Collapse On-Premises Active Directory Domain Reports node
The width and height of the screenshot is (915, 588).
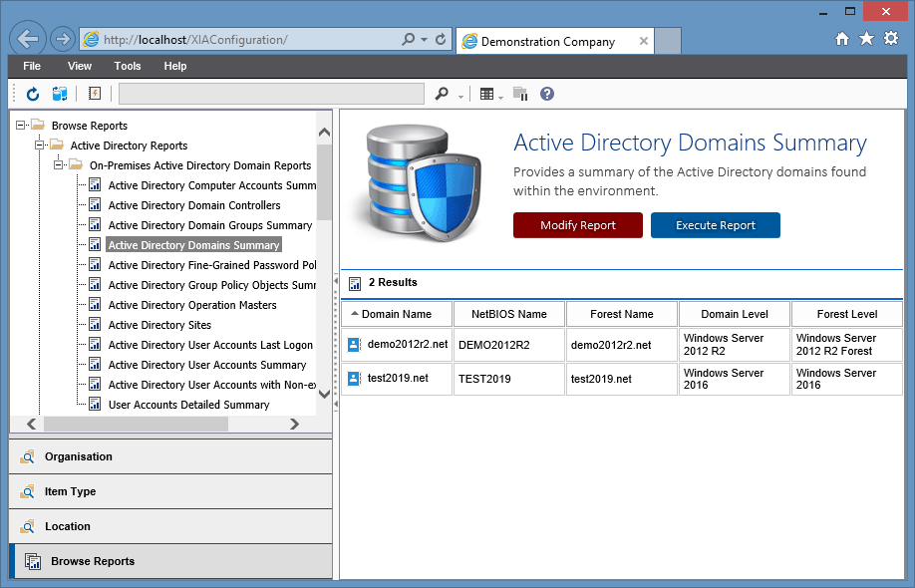tap(59, 165)
